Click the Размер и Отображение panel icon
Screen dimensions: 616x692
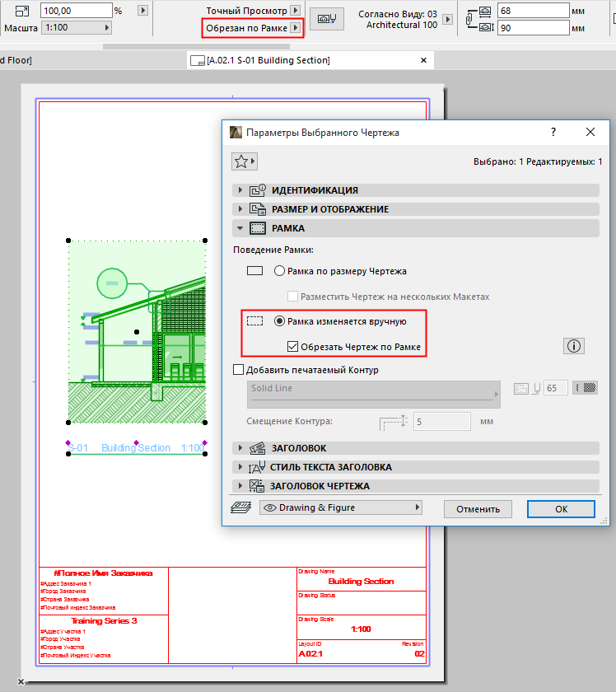tap(258, 209)
